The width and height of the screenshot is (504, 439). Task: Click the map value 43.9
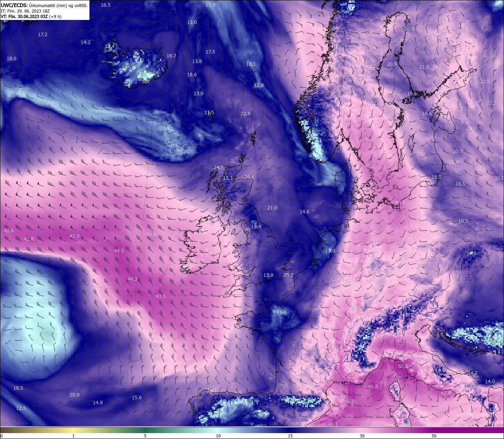pyautogui.click(x=74, y=236)
